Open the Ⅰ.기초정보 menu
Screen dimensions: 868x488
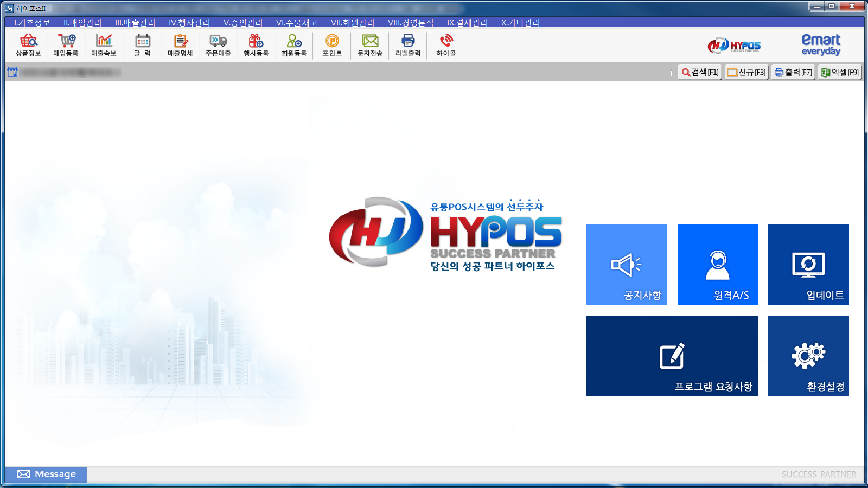click(32, 23)
